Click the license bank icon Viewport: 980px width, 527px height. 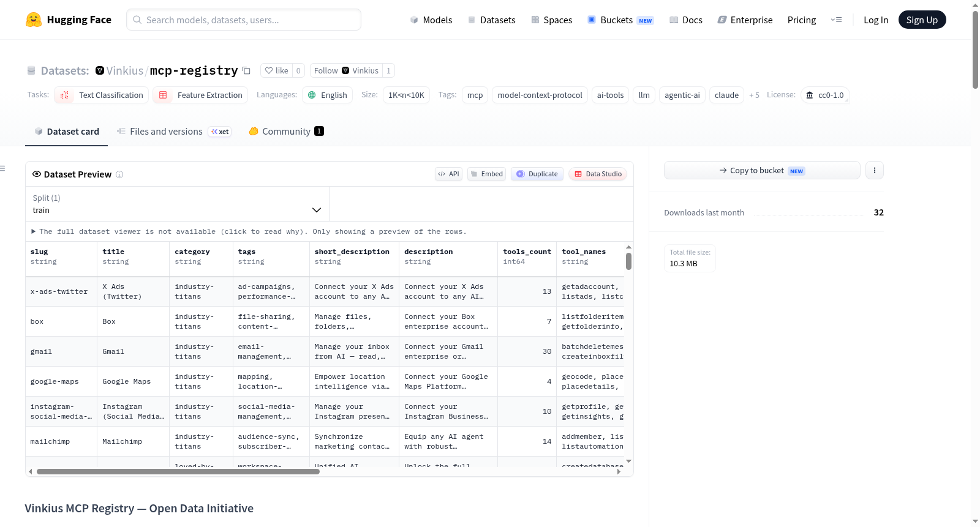tap(810, 95)
